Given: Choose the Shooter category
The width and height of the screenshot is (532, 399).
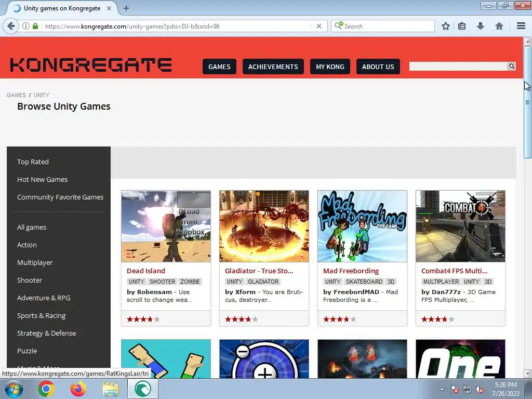Looking at the screenshot, I should click(30, 280).
